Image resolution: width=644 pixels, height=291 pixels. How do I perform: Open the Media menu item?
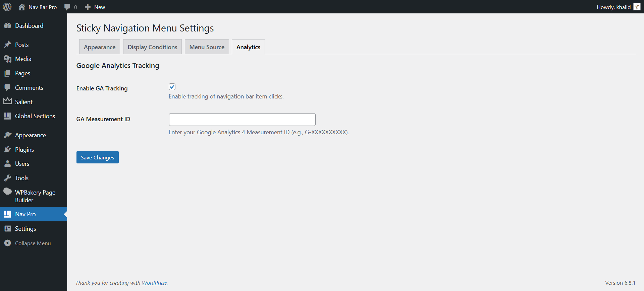34,59
